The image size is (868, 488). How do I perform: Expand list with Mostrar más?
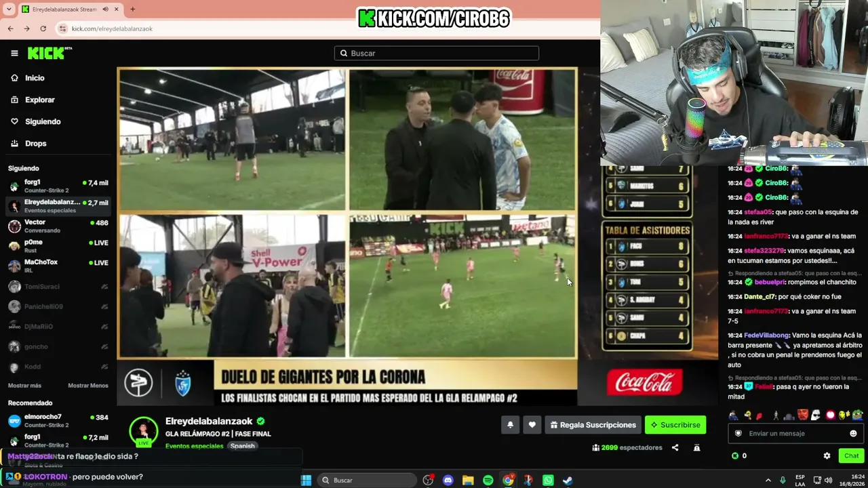click(24, 386)
